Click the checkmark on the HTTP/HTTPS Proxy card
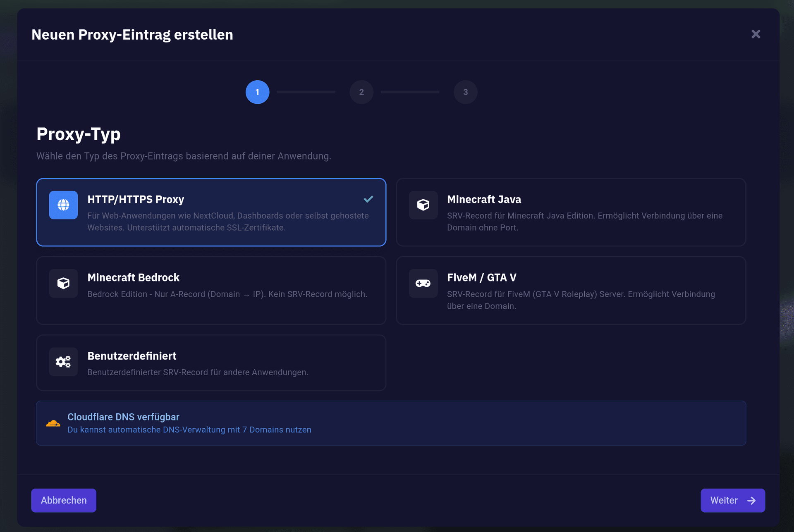Screen dimensions: 794x532 pyautogui.click(x=368, y=199)
